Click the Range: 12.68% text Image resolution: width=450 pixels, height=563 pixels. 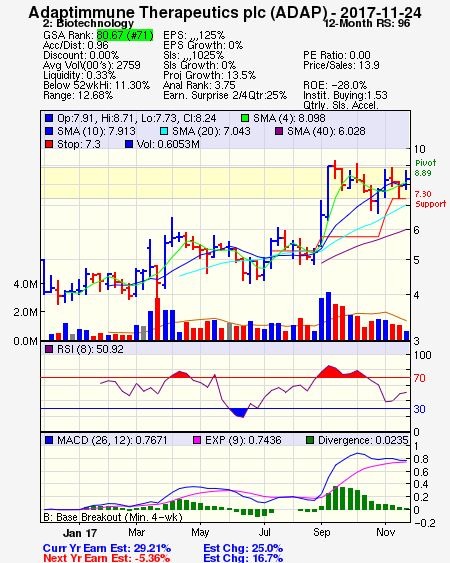coord(78,96)
